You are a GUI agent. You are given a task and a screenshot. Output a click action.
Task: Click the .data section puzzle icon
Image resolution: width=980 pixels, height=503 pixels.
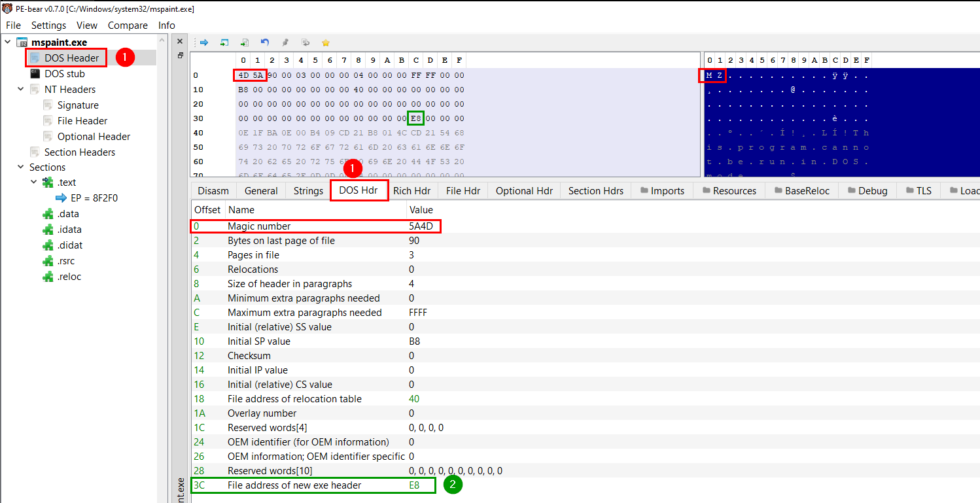[48, 214]
